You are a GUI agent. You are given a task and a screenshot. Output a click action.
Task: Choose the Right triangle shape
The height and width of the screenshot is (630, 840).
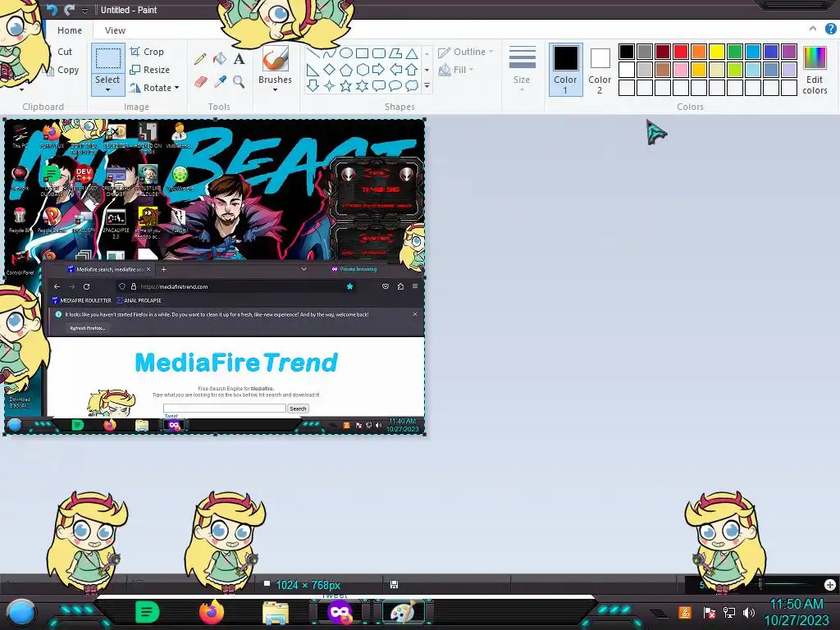(x=313, y=69)
